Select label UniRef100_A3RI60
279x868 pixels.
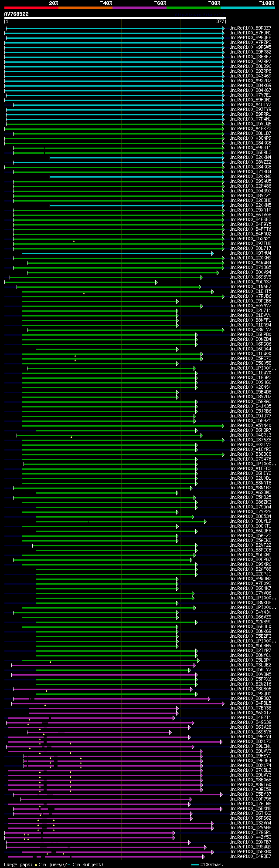click(250, 785)
